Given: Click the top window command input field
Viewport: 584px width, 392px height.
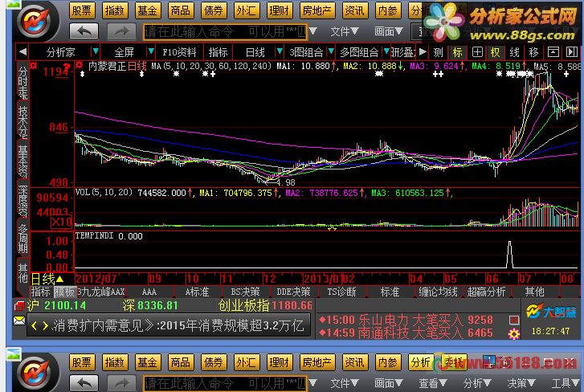Looking at the screenshot, I should tap(226, 31).
